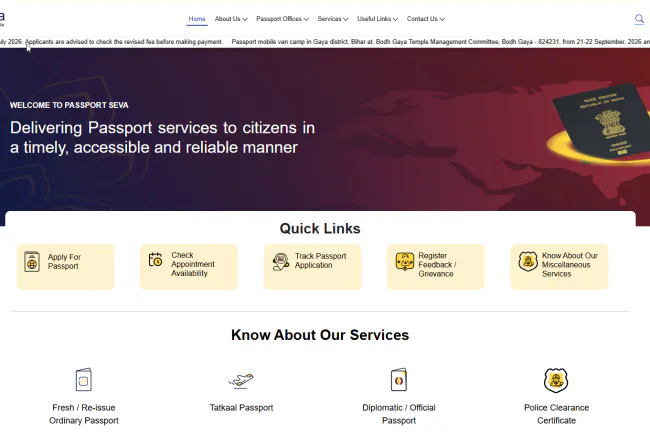Click the Gaya passport mobile van notice
The image size is (650, 434).
coord(441,42)
